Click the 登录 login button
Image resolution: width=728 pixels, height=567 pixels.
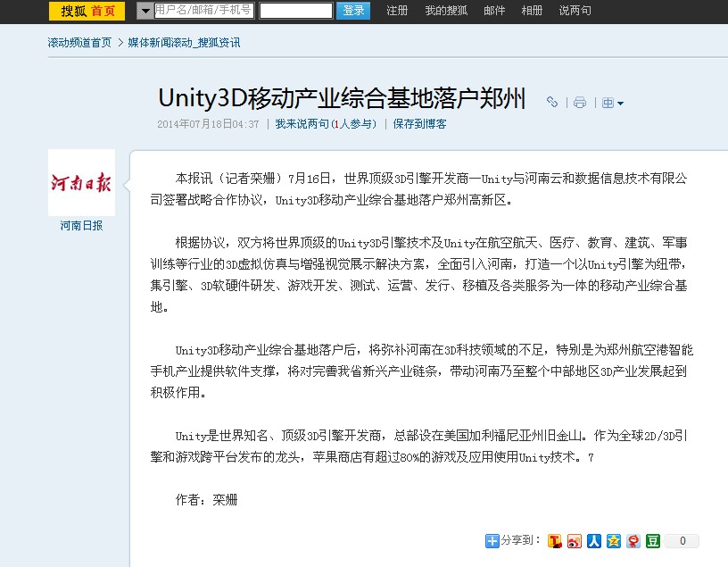click(x=353, y=11)
